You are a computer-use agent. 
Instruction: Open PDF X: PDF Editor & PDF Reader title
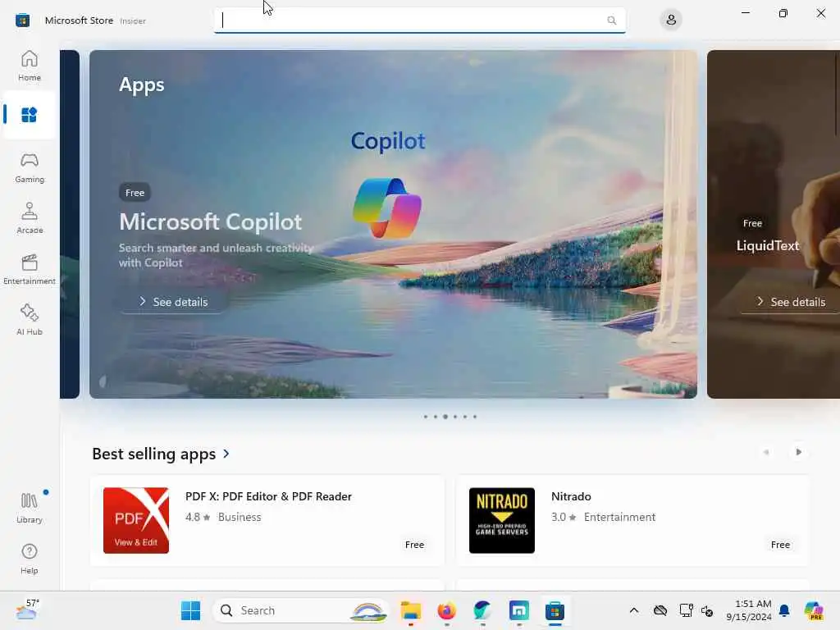pyautogui.click(x=268, y=496)
